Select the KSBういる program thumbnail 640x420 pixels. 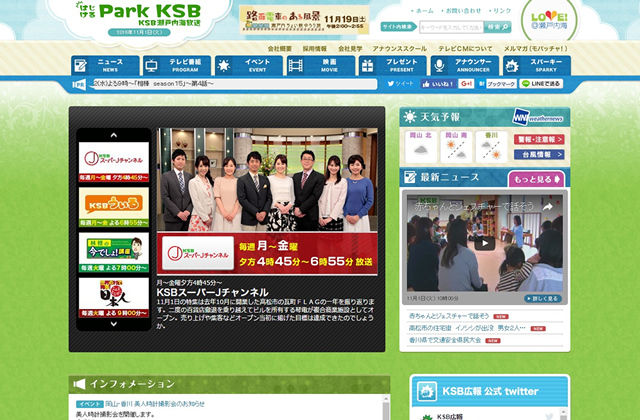(x=114, y=207)
